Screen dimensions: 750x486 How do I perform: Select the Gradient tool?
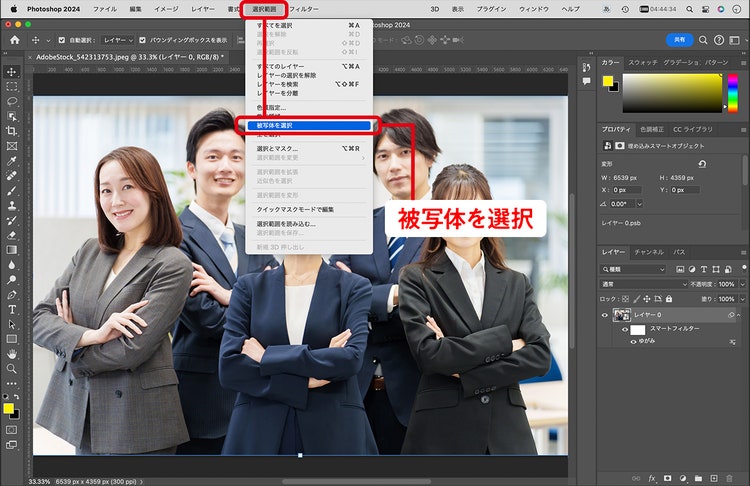pos(11,250)
